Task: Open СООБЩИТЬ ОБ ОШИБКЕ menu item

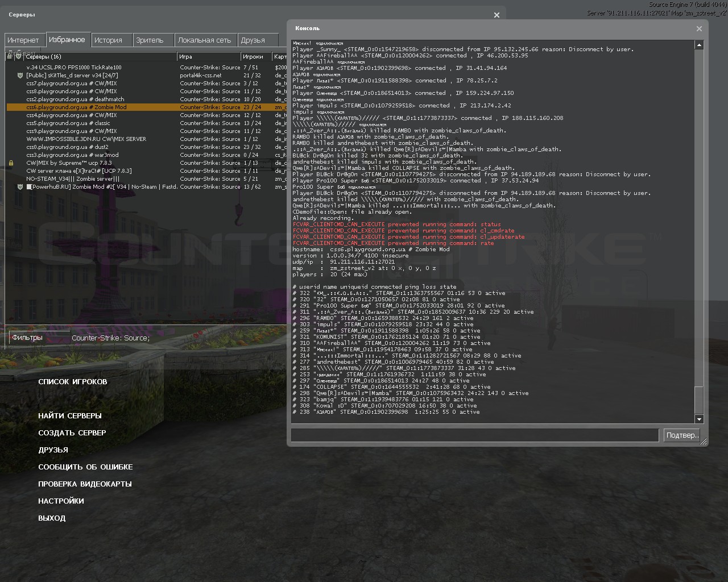Action: point(85,467)
